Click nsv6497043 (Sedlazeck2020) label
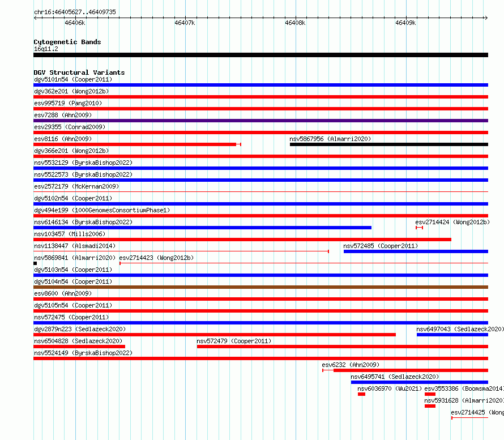 click(460, 329)
